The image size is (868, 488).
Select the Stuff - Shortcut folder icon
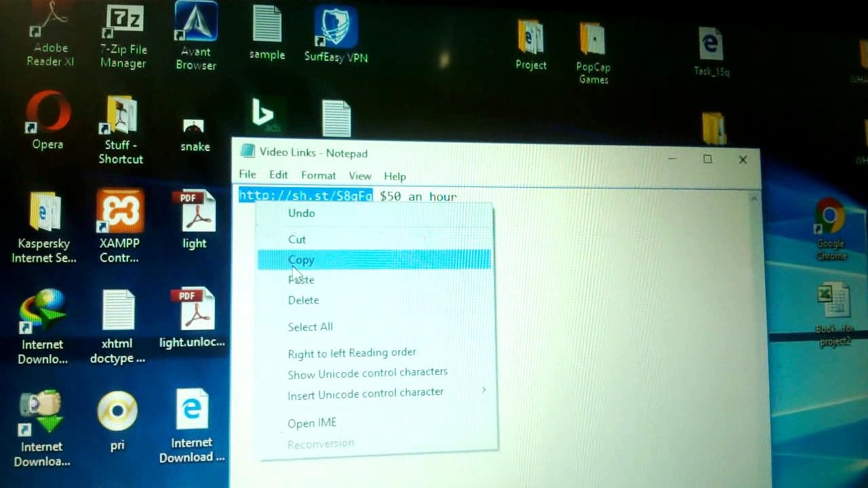(121, 130)
